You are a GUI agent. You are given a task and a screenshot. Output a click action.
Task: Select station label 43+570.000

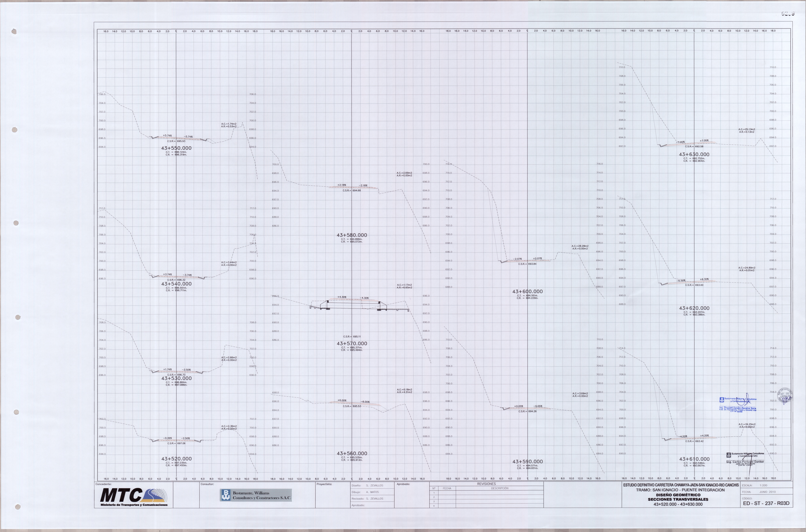[x=352, y=344]
